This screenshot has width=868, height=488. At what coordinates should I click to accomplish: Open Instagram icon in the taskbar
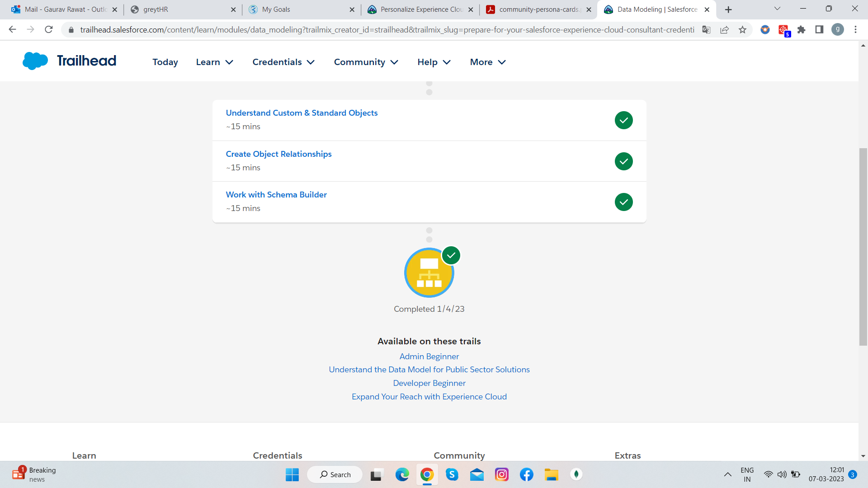501,474
